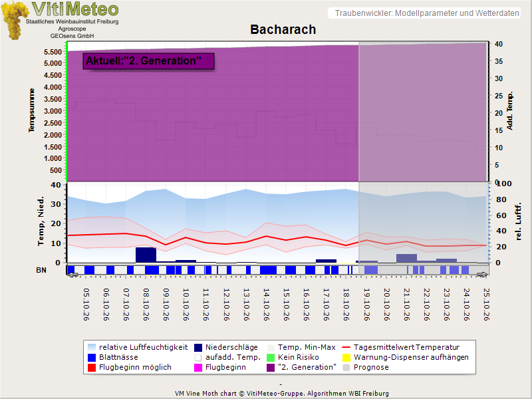Click the "GEOsens GmbH" text
The image size is (532, 399).
coord(72,36)
